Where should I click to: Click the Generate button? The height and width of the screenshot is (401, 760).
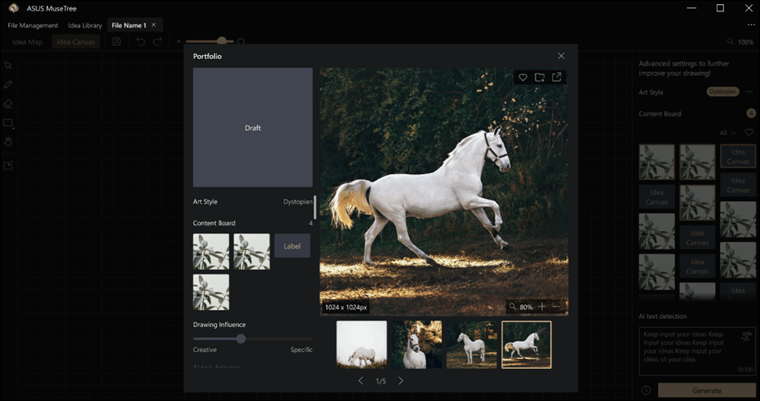tap(707, 390)
